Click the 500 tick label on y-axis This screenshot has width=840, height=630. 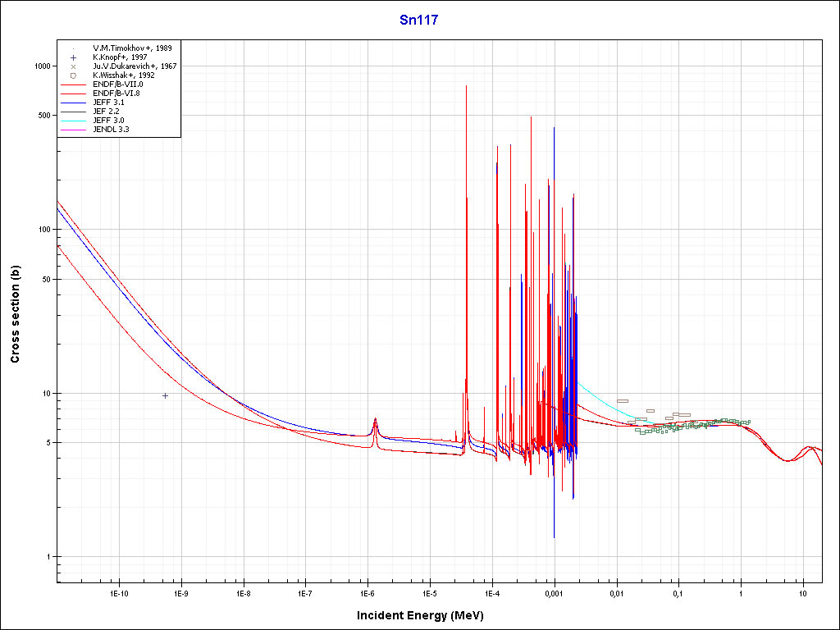coord(43,116)
